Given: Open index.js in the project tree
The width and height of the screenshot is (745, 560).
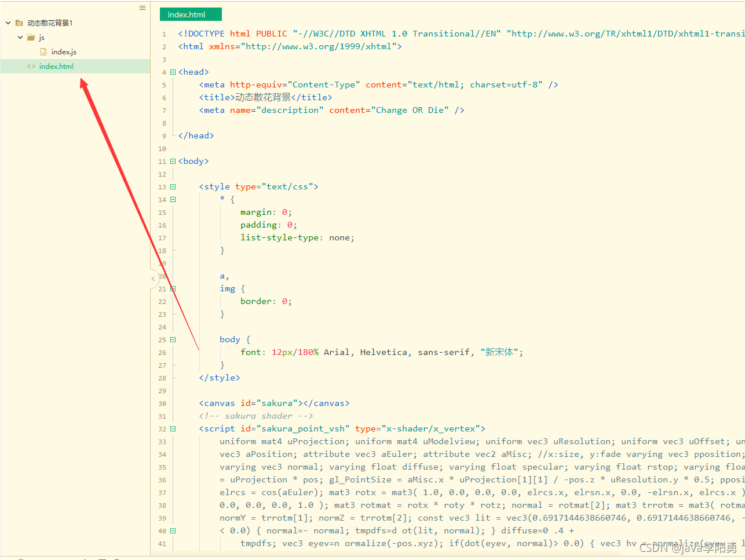Looking at the screenshot, I should (x=64, y=52).
